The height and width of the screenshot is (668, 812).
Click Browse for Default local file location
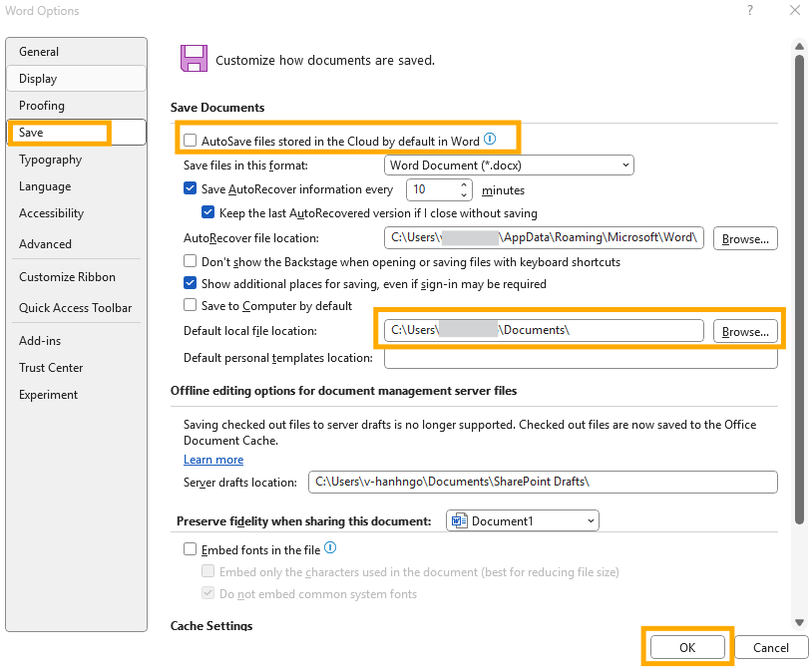[745, 331]
